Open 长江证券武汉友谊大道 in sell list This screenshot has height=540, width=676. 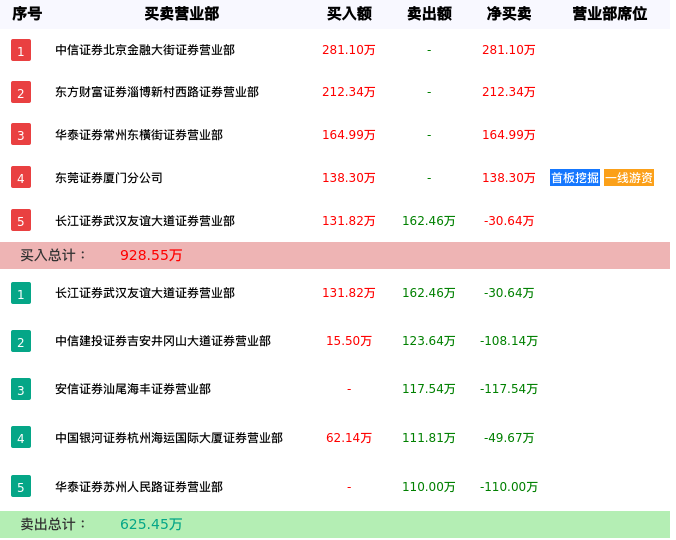click(x=145, y=293)
